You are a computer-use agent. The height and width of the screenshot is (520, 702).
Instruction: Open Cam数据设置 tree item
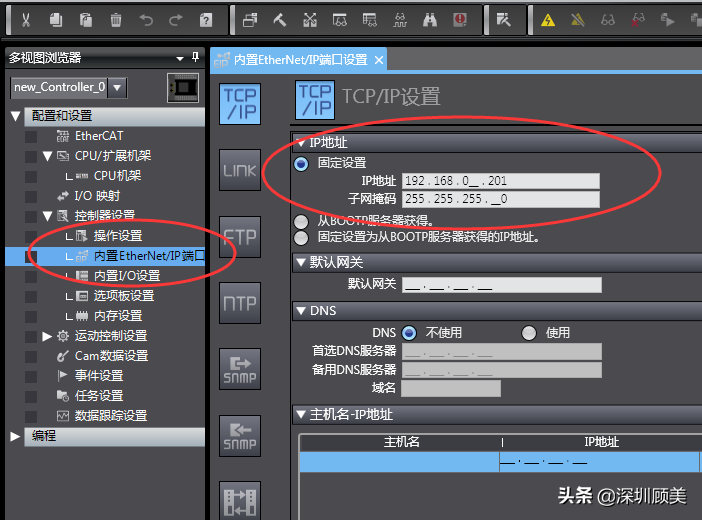pyautogui.click(x=111, y=356)
